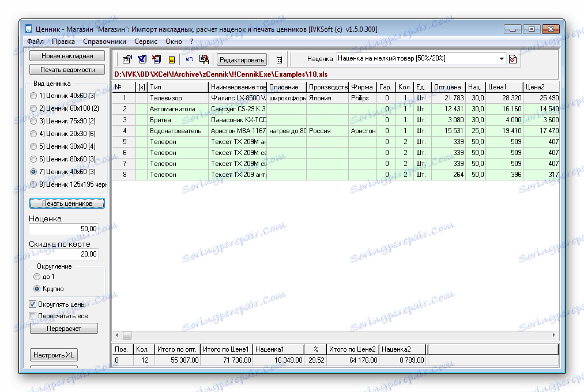The image size is (584, 392).
Task: Toggle the 'Округлять цены' checkbox
Action: [33, 304]
